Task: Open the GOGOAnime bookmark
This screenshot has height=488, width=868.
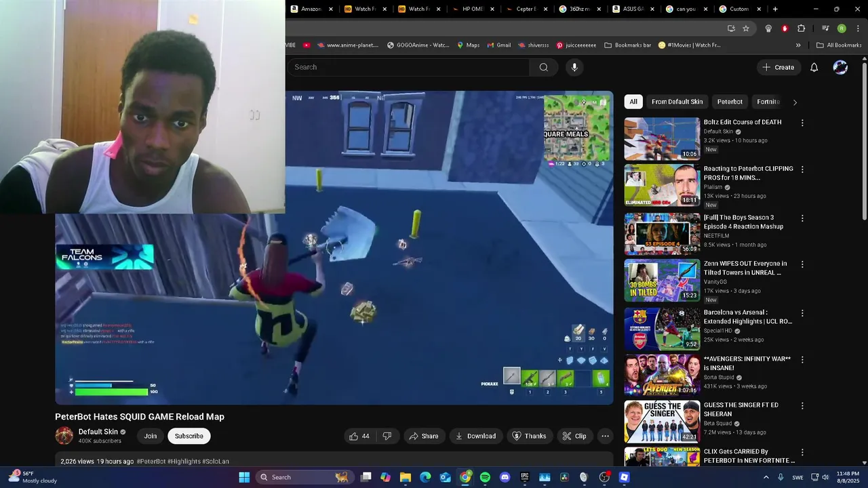Action: [x=418, y=45]
